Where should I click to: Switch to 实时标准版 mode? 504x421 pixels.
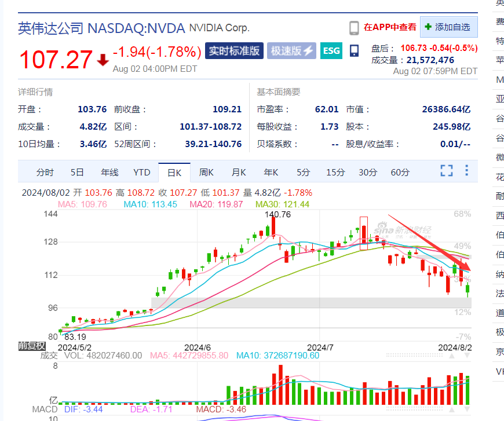pos(234,51)
